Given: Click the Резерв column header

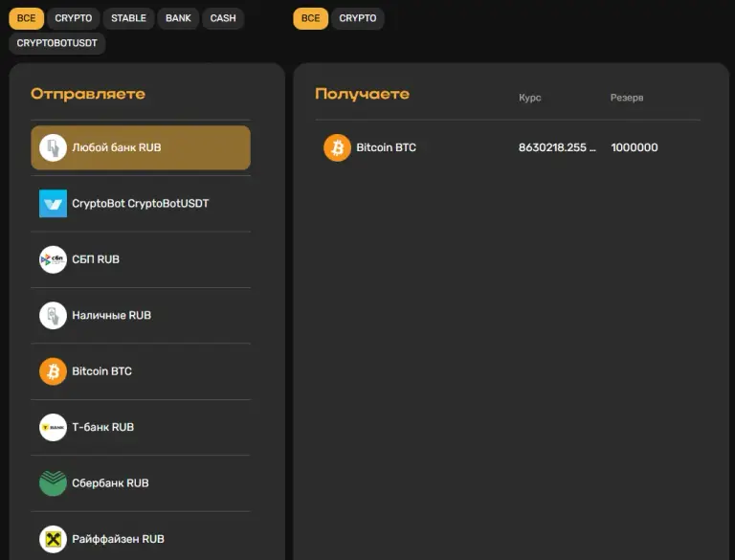Looking at the screenshot, I should pos(627,98).
